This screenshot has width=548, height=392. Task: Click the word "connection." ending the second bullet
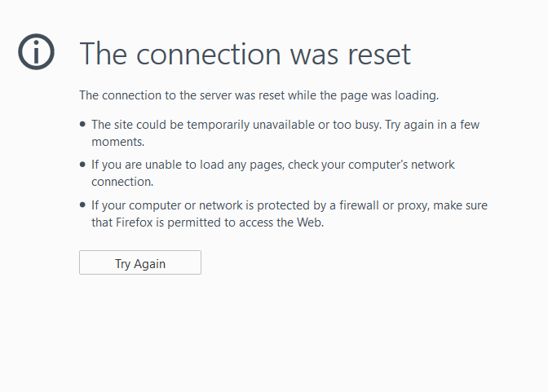(x=122, y=182)
